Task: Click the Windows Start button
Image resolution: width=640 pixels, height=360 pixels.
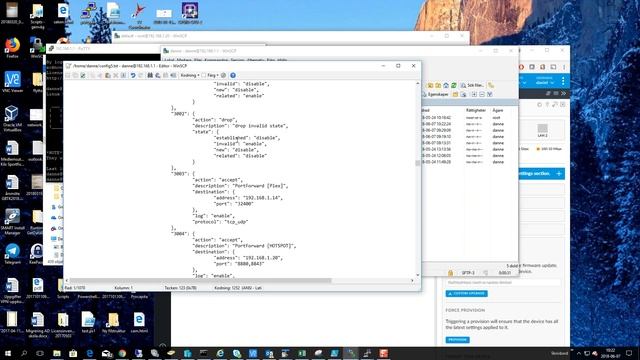Action: tap(8, 353)
